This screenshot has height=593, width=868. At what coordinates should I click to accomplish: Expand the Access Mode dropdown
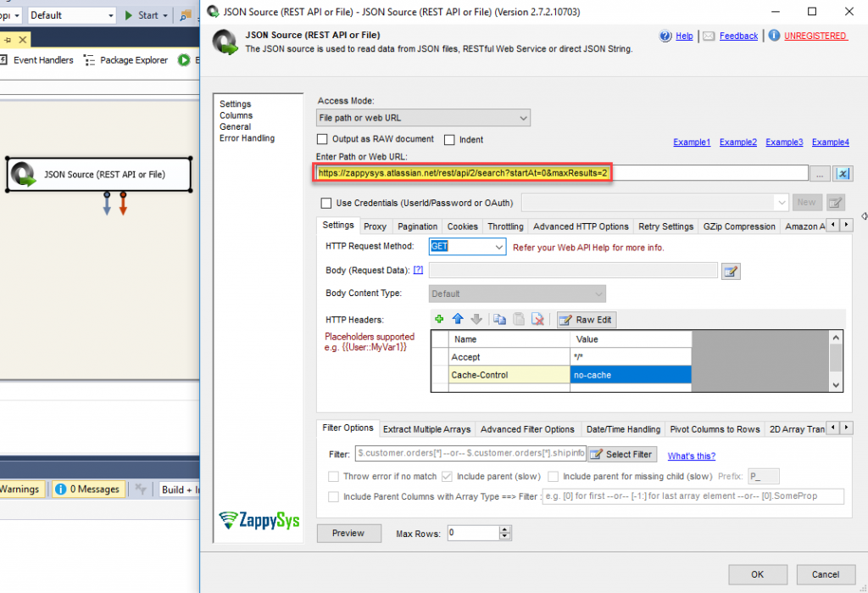(523, 118)
